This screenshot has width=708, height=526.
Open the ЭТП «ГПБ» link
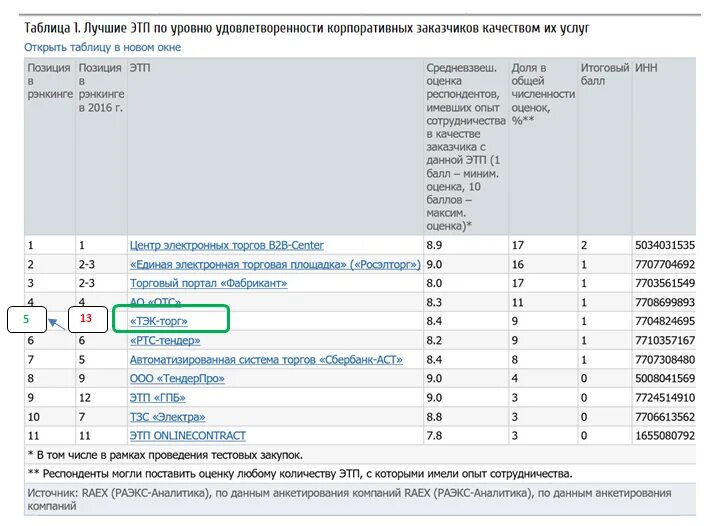pyautogui.click(x=158, y=397)
